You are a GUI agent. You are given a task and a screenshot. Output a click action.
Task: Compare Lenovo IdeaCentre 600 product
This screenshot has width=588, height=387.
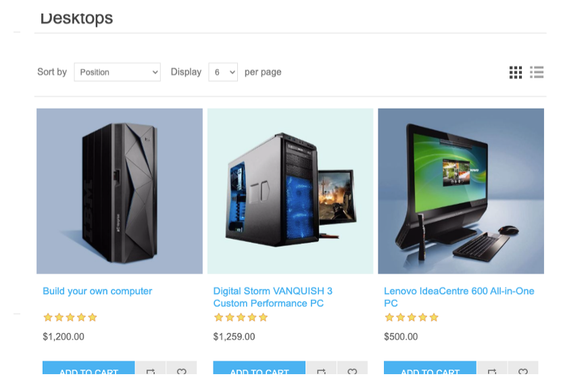[492, 367]
